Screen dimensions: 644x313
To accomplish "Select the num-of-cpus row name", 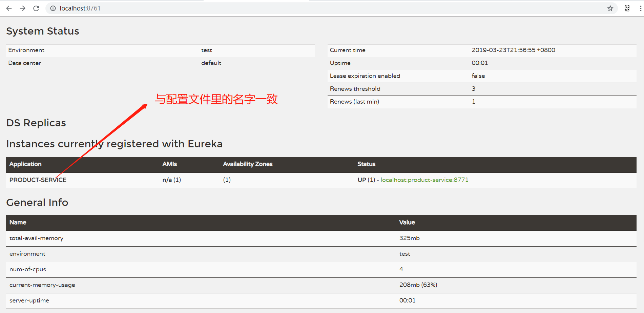I will (x=28, y=270).
